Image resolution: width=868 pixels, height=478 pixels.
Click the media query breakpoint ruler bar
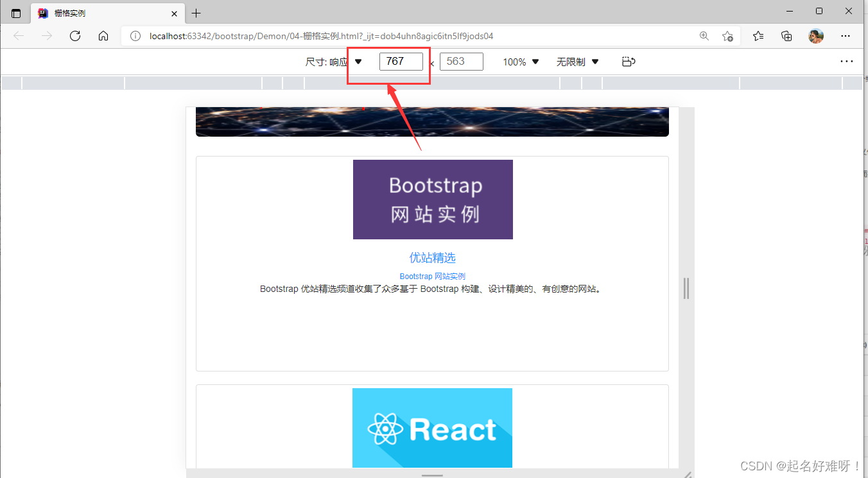(432, 83)
